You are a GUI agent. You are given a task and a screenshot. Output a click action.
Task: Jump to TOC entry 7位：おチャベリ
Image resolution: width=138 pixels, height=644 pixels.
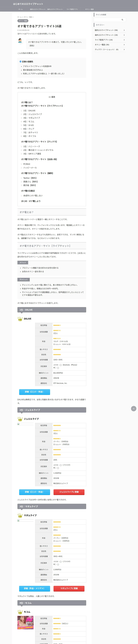point(31,132)
